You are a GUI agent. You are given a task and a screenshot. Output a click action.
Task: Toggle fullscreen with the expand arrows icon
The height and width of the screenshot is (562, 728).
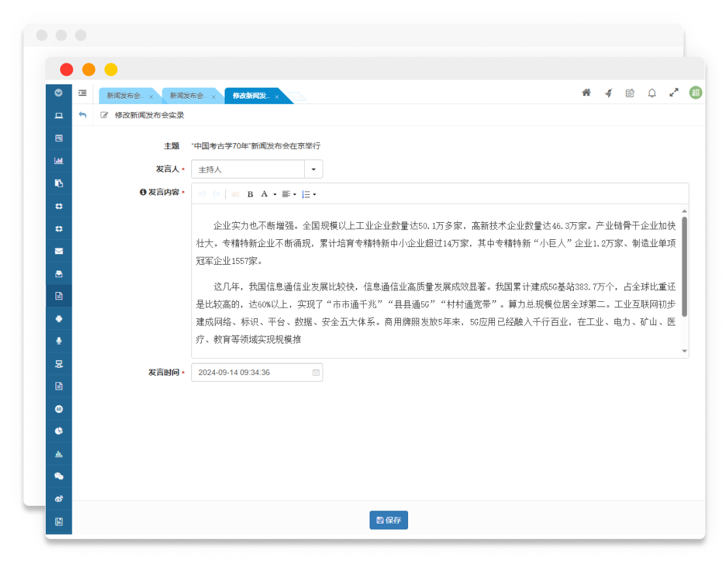674,93
